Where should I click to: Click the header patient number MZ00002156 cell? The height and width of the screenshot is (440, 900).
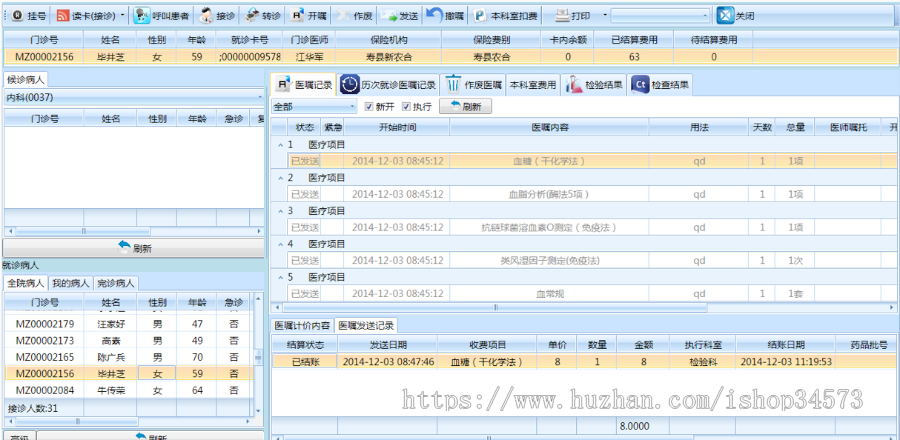[44, 57]
